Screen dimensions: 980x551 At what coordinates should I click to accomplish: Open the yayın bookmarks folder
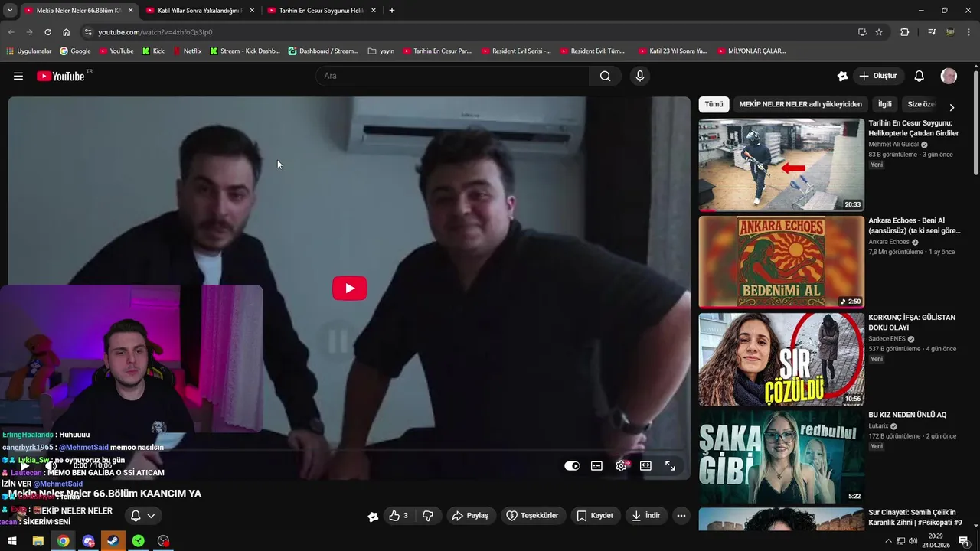click(381, 51)
